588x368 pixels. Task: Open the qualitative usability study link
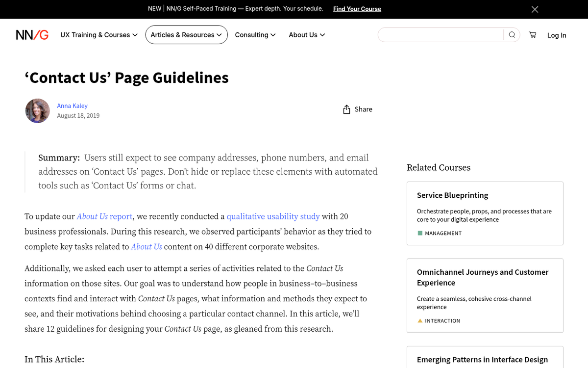[273, 216]
